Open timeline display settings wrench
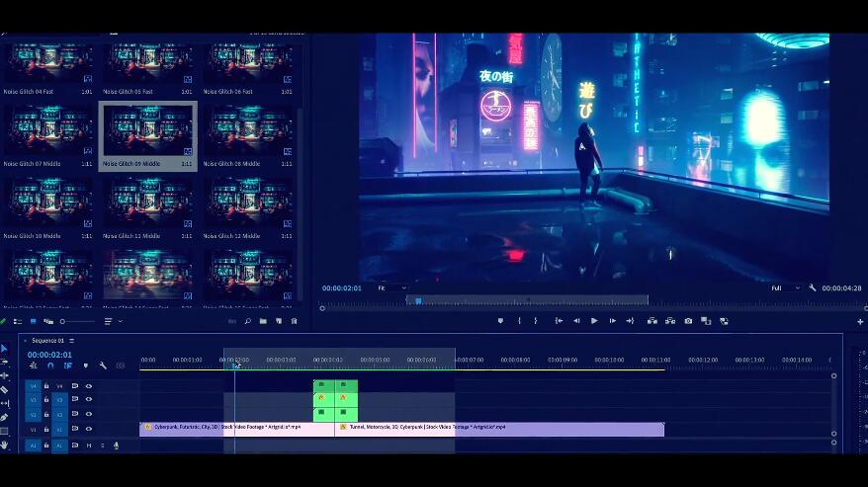 [103, 365]
